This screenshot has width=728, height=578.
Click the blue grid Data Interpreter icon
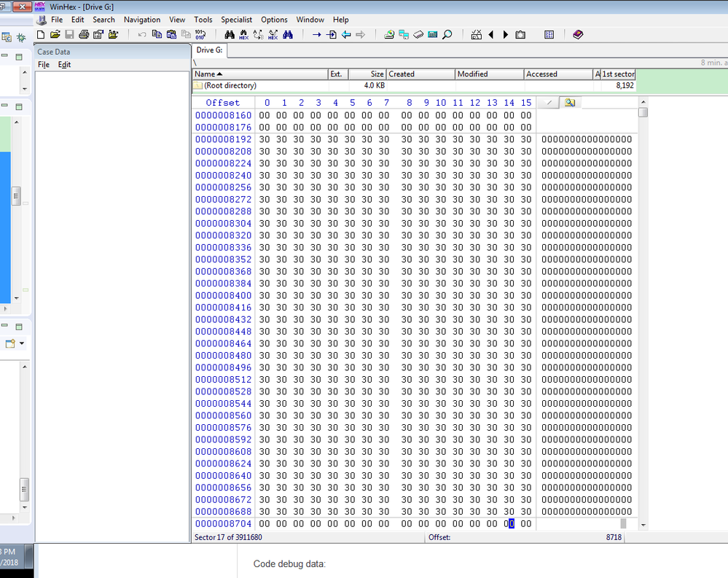point(549,34)
